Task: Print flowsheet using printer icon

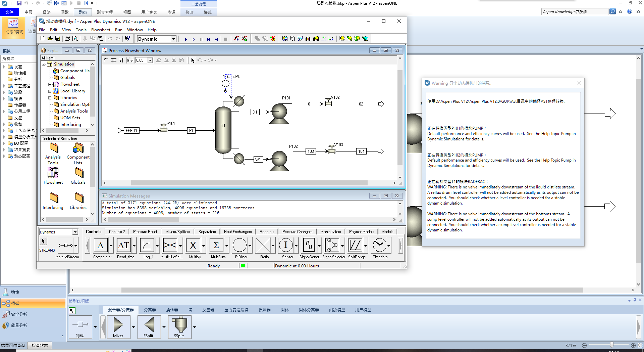Action: coord(67,39)
